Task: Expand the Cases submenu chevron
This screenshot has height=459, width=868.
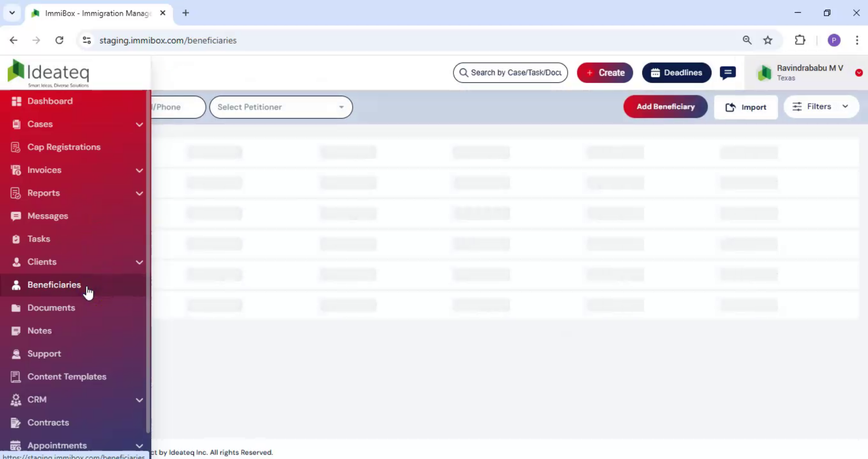Action: point(139,124)
